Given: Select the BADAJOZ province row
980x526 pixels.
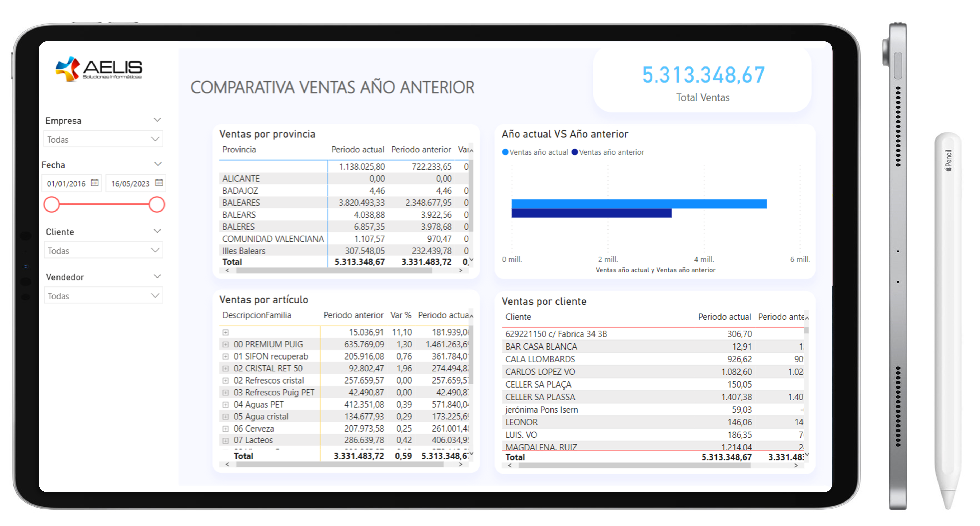Looking at the screenshot, I should coord(344,190).
